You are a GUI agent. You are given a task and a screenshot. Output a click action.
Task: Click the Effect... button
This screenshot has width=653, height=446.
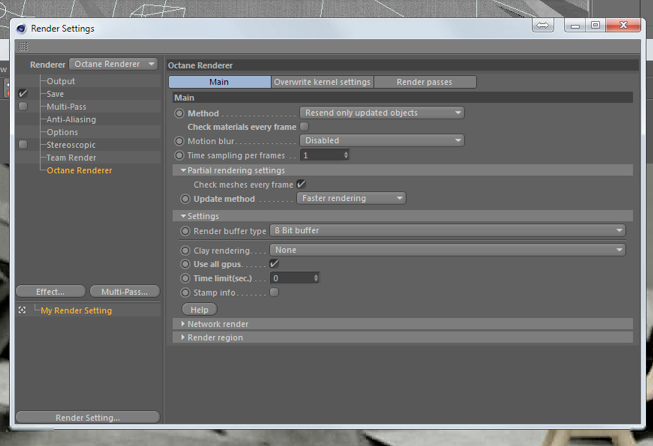click(x=50, y=292)
